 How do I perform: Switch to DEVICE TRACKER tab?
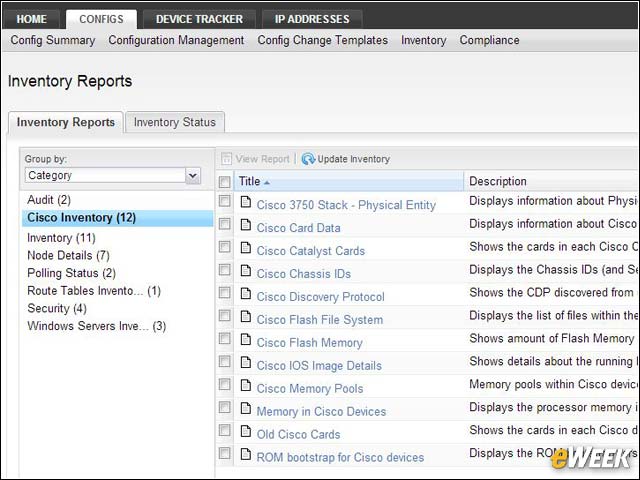point(199,19)
